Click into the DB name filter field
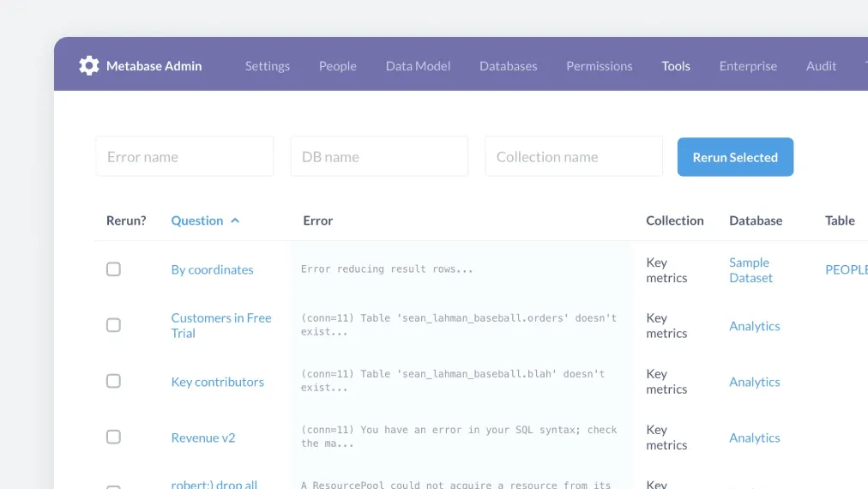This screenshot has width=868, height=489. click(x=379, y=157)
